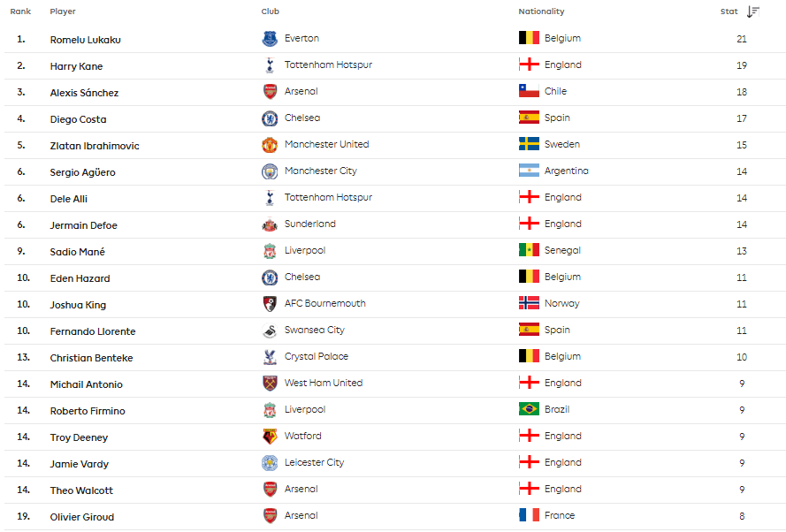This screenshot has width=786, height=532.
Task: Click the Crystal Palace crest icon
Action: [x=270, y=357]
